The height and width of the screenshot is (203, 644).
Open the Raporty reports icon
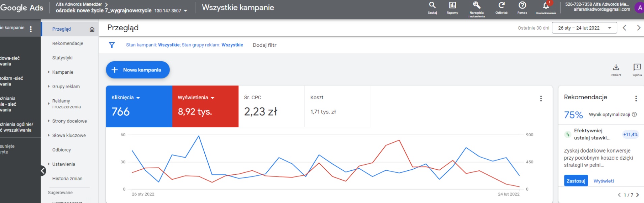[x=452, y=6]
